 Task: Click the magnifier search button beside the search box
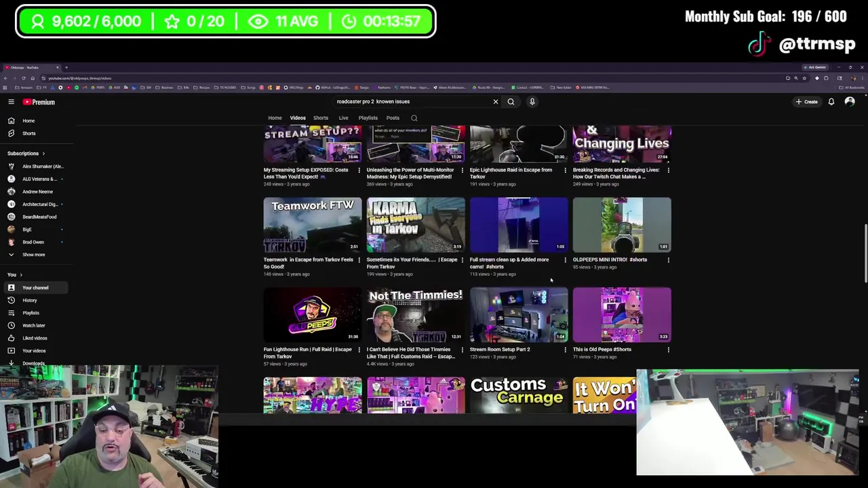click(511, 102)
